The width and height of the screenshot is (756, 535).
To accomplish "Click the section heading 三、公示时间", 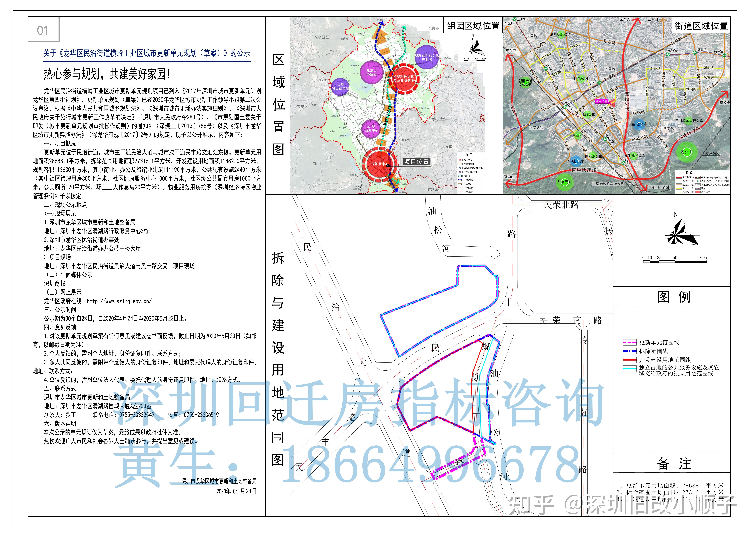I will pyautogui.click(x=60, y=310).
